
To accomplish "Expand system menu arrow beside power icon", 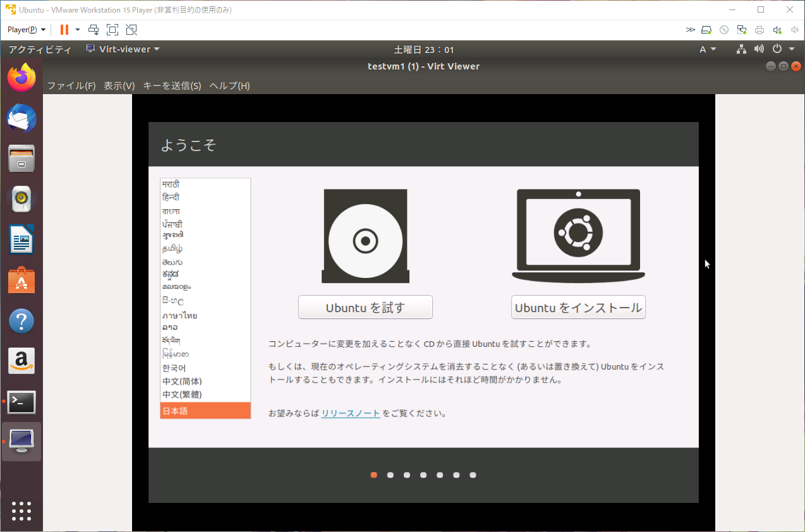I will 792,49.
